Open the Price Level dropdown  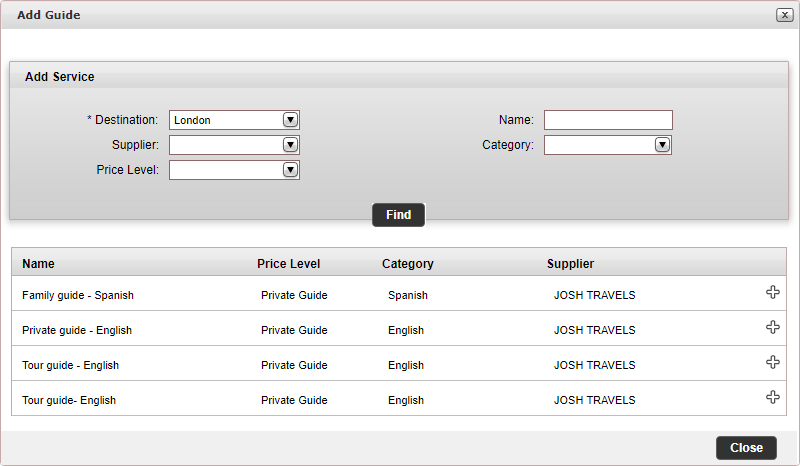(x=290, y=169)
